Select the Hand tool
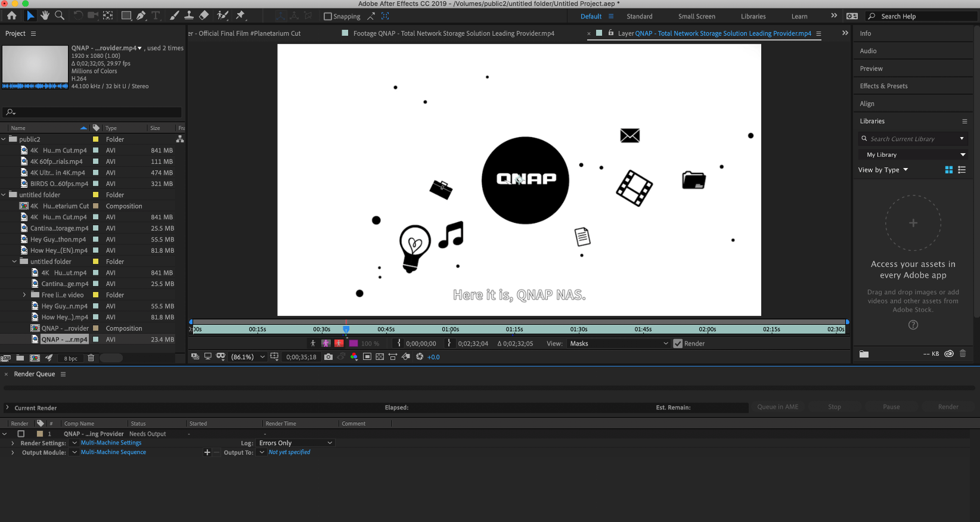980x522 pixels. tap(45, 16)
